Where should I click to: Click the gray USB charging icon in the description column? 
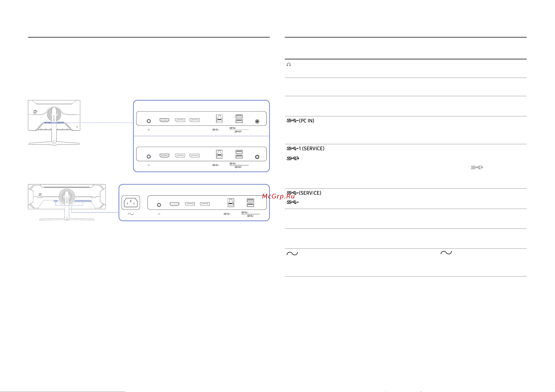point(477,167)
